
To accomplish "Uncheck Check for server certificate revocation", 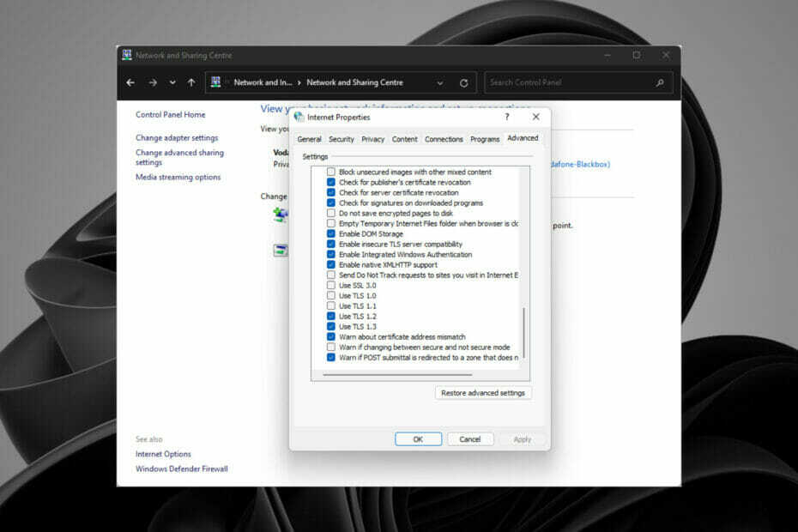I will (331, 192).
